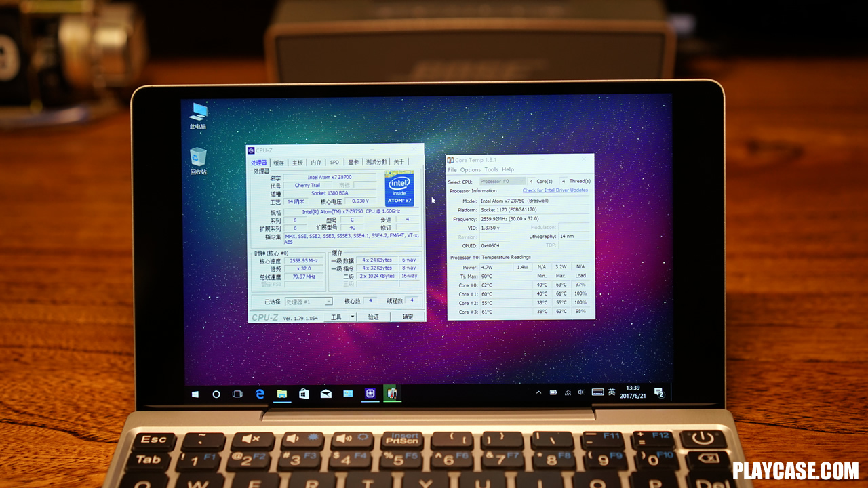Image resolution: width=868 pixels, height=488 pixels.
Task: Switch to the 主板 tab in CPU-Z
Action: 298,162
